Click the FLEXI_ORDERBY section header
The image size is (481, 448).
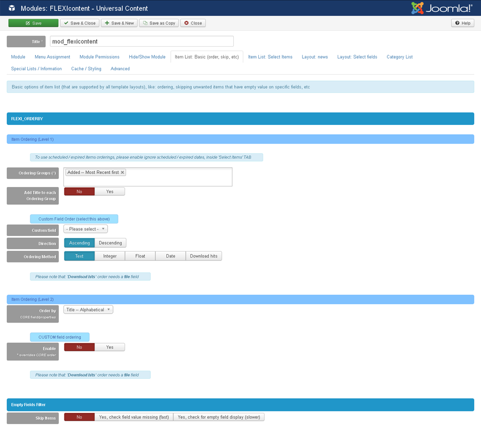[240, 119]
